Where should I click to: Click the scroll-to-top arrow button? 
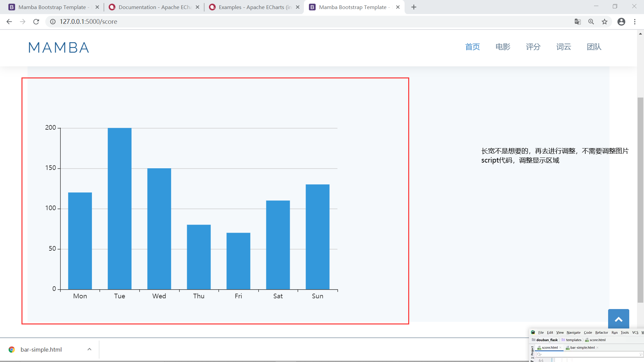point(619,319)
